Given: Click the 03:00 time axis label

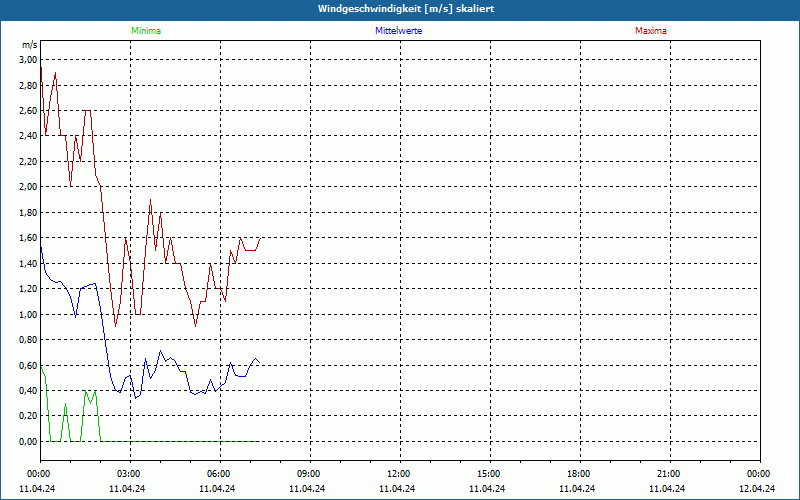Looking at the screenshot, I should click(130, 474).
